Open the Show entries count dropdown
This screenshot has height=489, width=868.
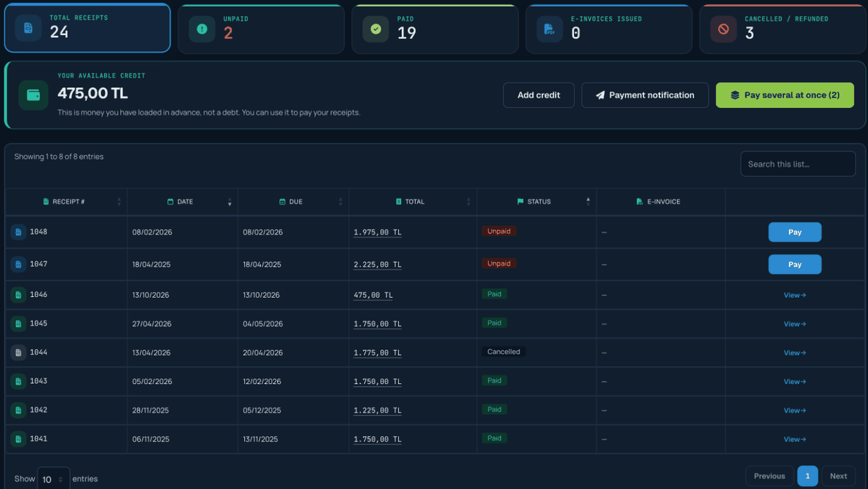[x=53, y=478]
